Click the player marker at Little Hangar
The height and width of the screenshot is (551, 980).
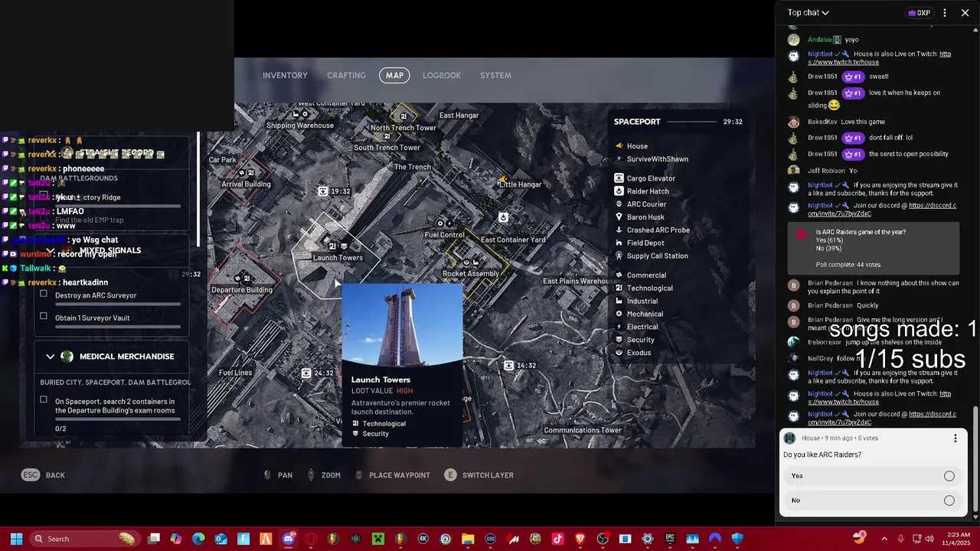coord(503,181)
